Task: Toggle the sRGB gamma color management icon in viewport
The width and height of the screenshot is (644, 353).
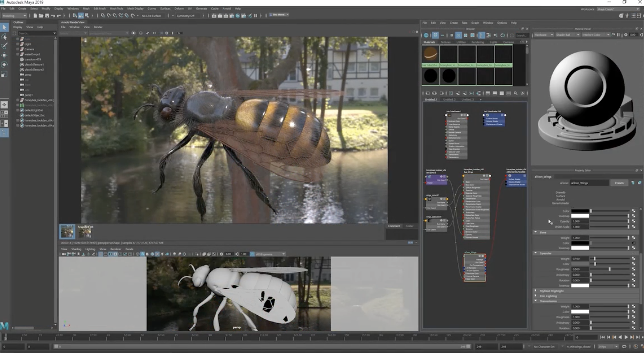Action: click(252, 254)
